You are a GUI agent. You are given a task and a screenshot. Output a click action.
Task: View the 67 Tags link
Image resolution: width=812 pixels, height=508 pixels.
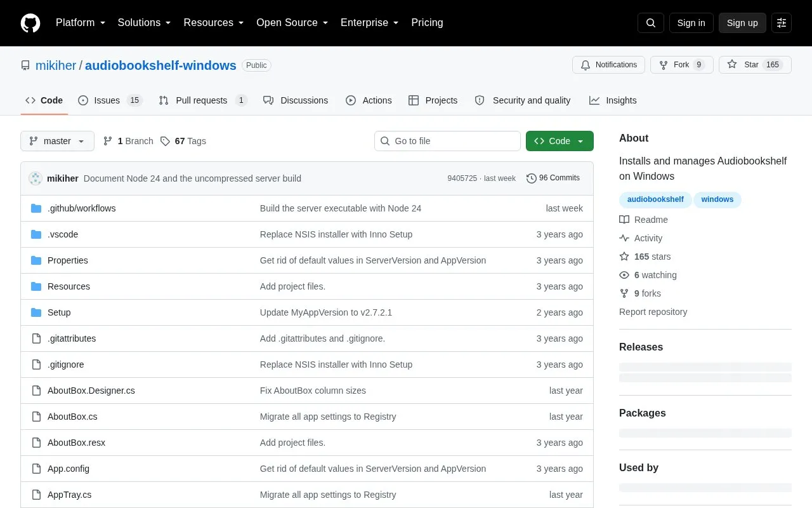point(183,141)
